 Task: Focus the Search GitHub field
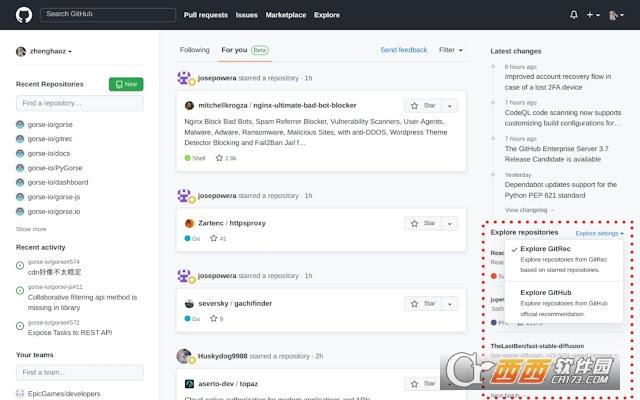click(x=108, y=14)
